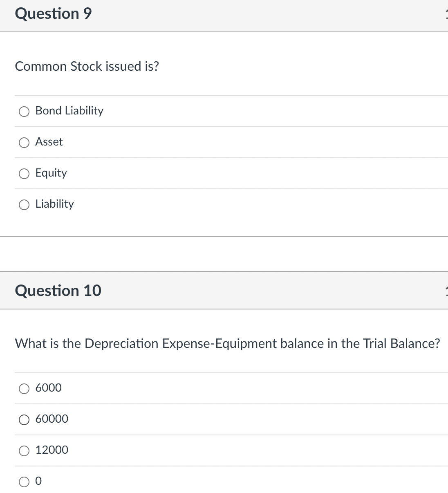This screenshot has height=493, width=448.
Task: Click the Depreciation Expense question text
Action: [228, 343]
